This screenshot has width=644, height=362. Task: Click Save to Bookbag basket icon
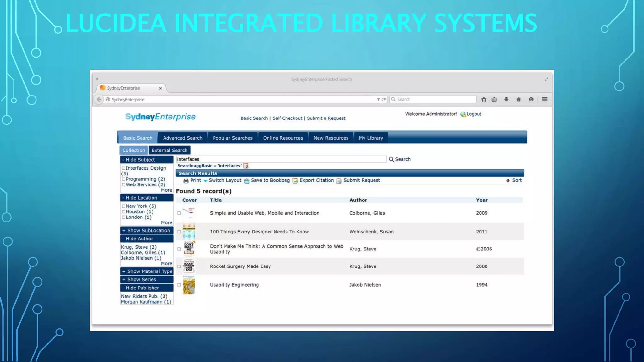247,181
